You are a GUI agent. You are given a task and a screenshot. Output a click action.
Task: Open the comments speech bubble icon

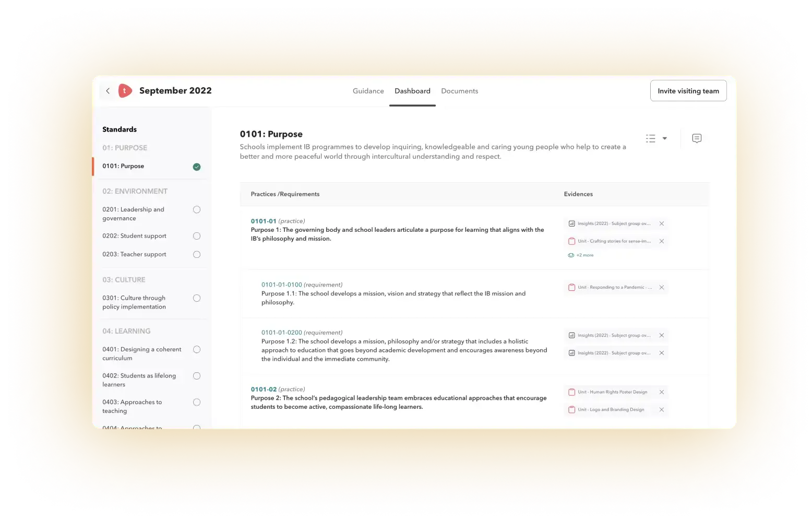tap(696, 138)
